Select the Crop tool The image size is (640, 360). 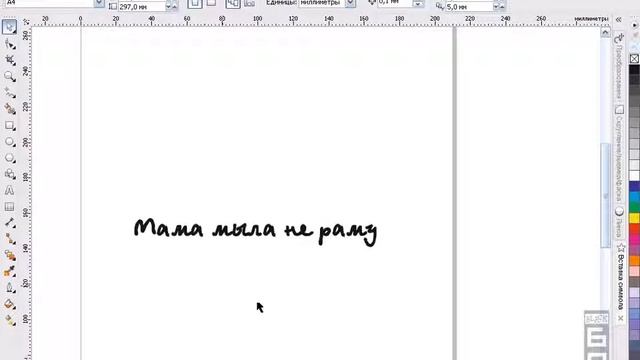click(10, 60)
